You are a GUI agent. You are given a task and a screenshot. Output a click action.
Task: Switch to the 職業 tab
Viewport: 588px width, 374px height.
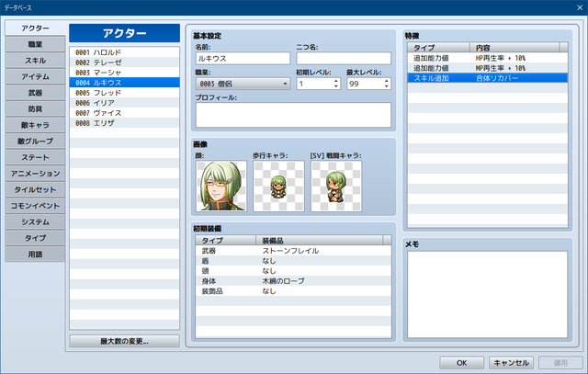tap(35, 44)
